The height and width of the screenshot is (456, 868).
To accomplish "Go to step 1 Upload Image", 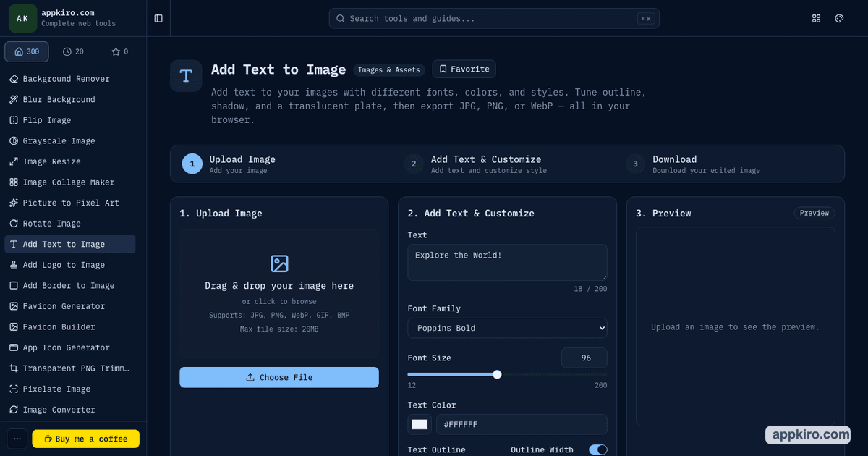I will (x=229, y=164).
